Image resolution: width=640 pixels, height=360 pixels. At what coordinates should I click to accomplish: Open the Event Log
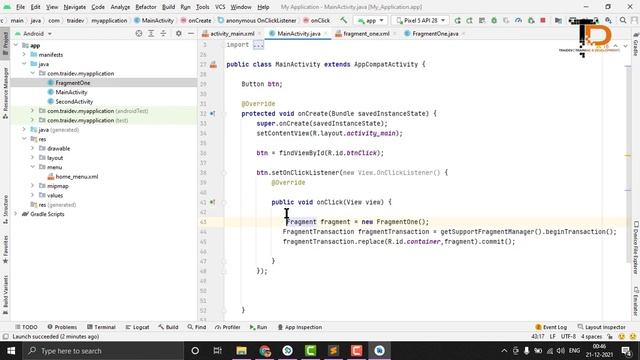pos(551,327)
